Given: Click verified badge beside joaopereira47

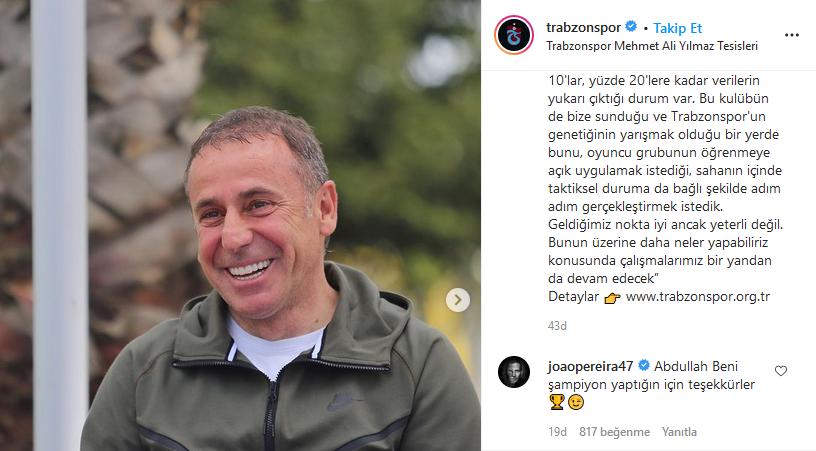Looking at the screenshot, I should pos(644,366).
